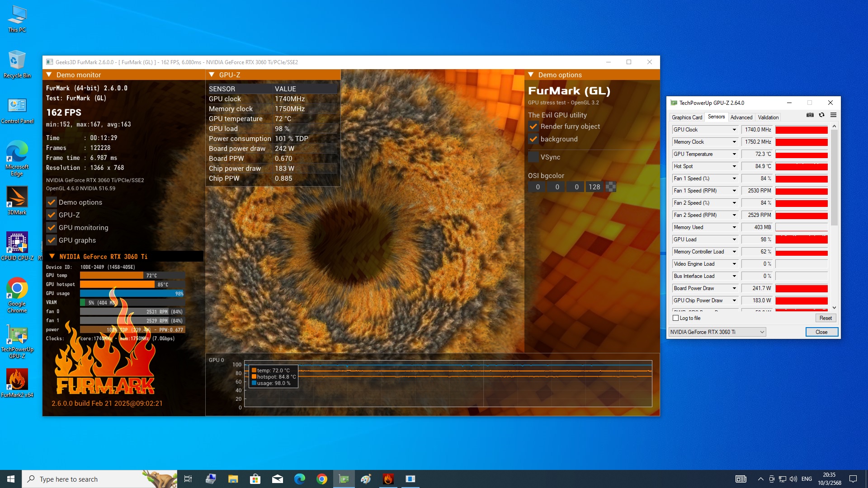The height and width of the screenshot is (488, 868).
Task: Uncheck Demo options checkbox in Demo monitor
Action: pyautogui.click(x=52, y=202)
